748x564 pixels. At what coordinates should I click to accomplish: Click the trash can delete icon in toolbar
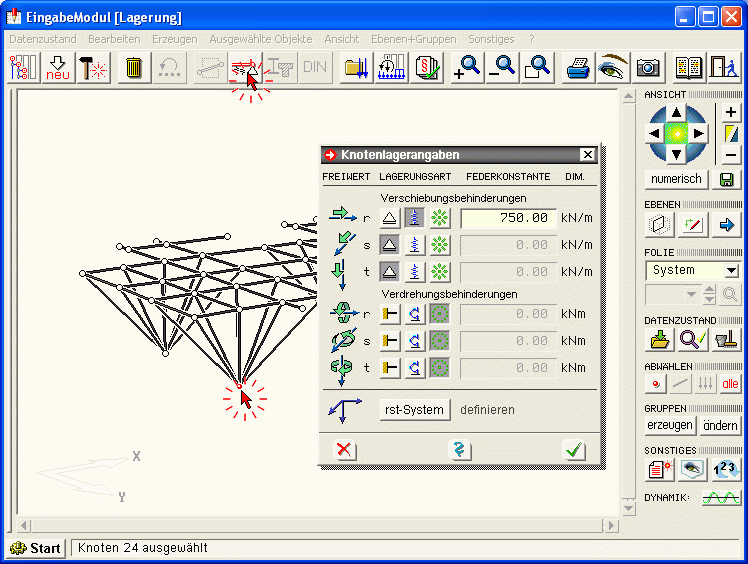pyautogui.click(x=133, y=67)
